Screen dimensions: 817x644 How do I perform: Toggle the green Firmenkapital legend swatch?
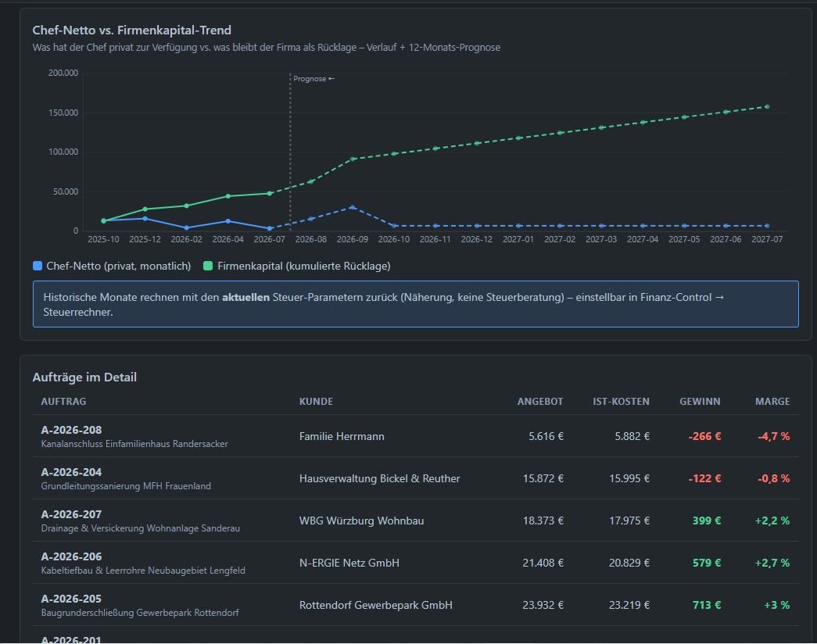208,267
